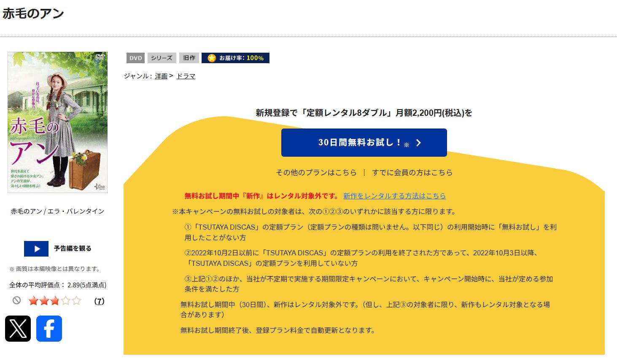Click the シリーズ tag
617x364 pixels.
[162, 58]
